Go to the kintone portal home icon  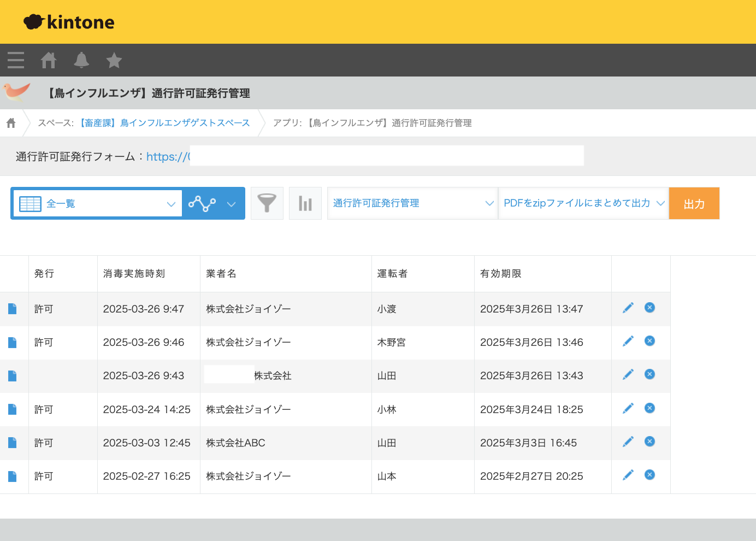tap(49, 60)
